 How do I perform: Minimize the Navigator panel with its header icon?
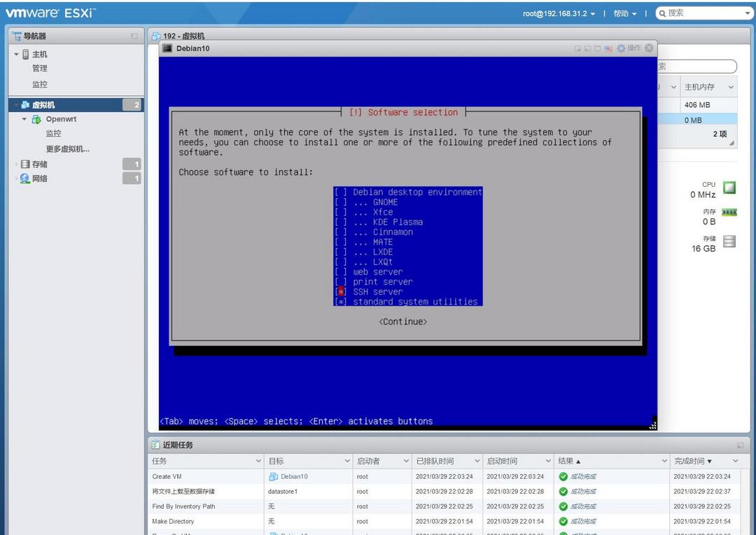tap(134, 36)
